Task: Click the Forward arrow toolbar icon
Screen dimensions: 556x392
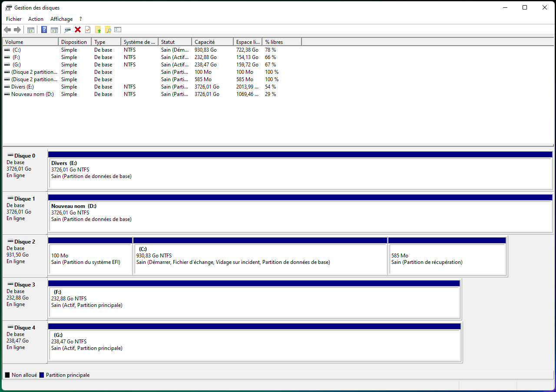Action: click(x=17, y=30)
